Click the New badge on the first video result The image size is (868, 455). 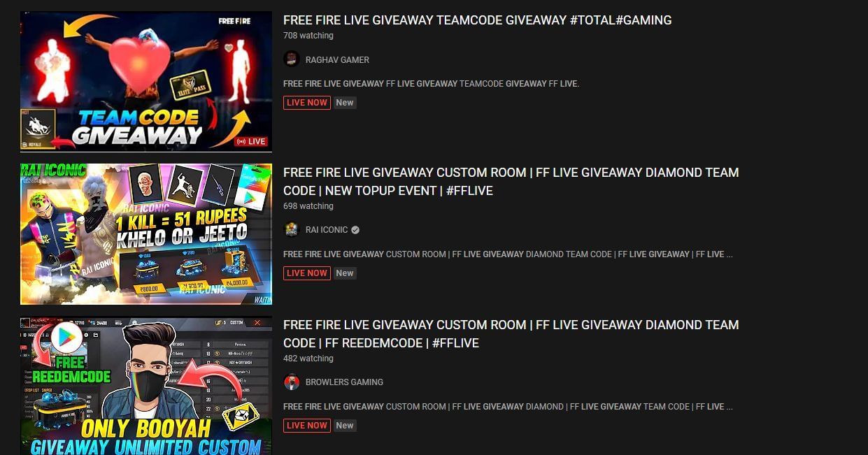[345, 103]
